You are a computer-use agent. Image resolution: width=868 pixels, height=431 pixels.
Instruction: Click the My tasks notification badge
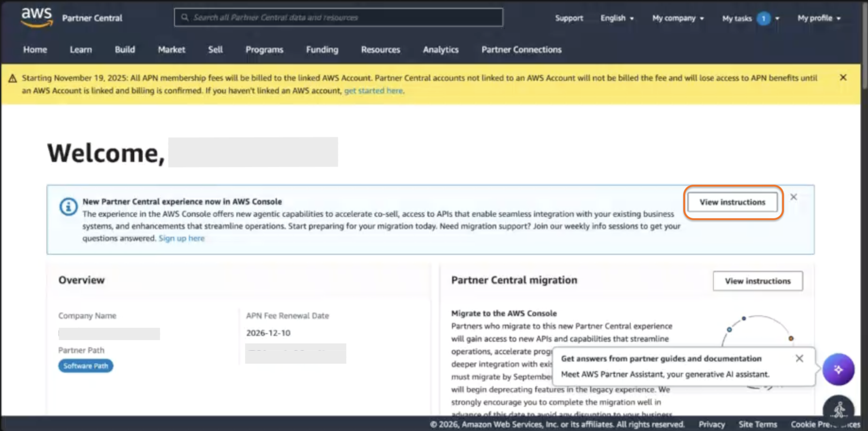(764, 18)
